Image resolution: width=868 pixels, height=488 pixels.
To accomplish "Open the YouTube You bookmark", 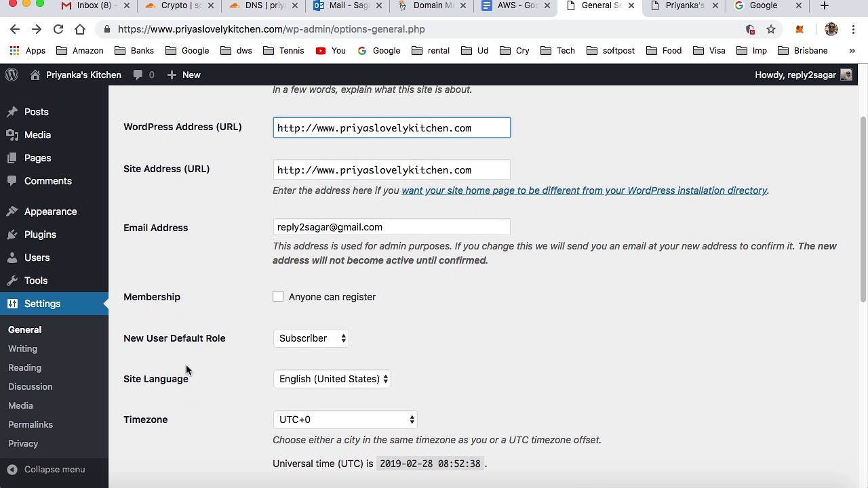I will [x=330, y=51].
